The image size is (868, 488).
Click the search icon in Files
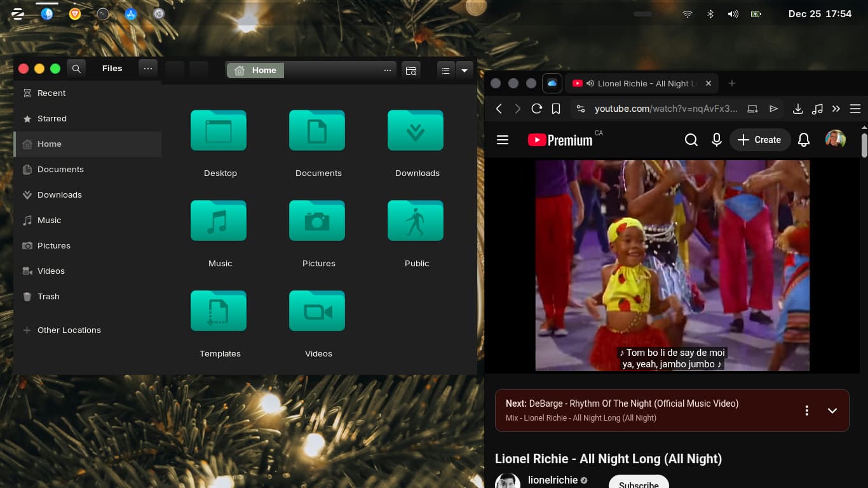pyautogui.click(x=76, y=69)
